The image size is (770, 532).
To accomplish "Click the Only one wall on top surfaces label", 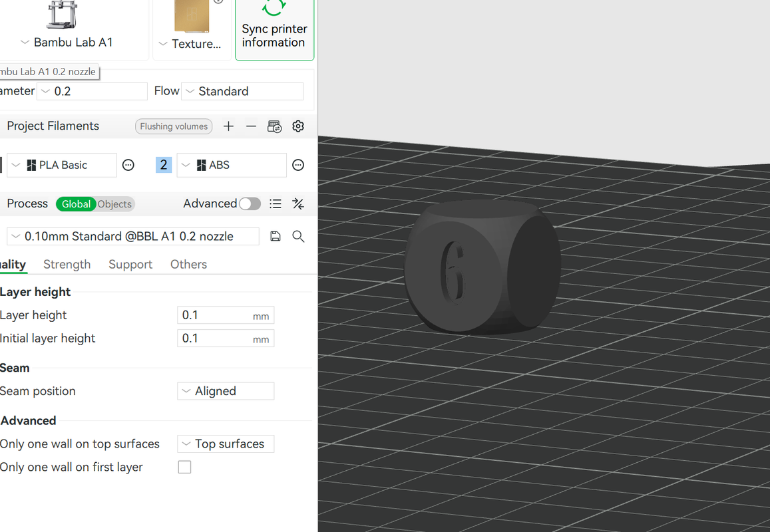I will (x=80, y=444).
